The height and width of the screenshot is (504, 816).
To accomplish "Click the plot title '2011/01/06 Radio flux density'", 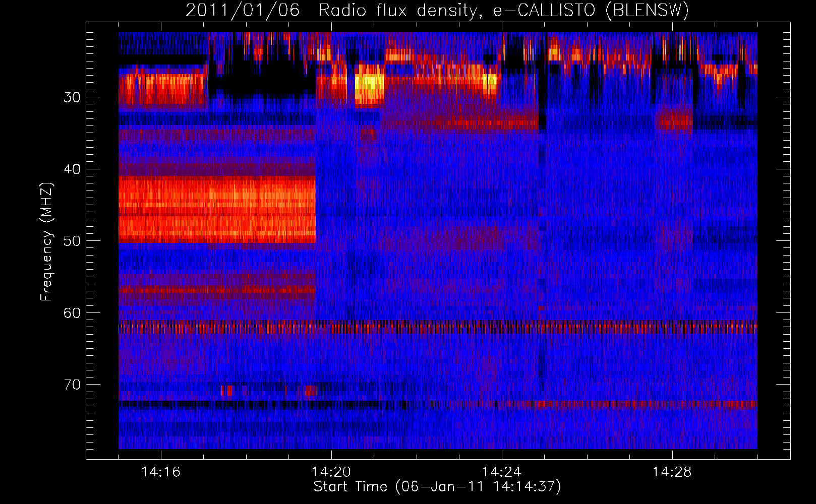I will pyautogui.click(x=437, y=10).
